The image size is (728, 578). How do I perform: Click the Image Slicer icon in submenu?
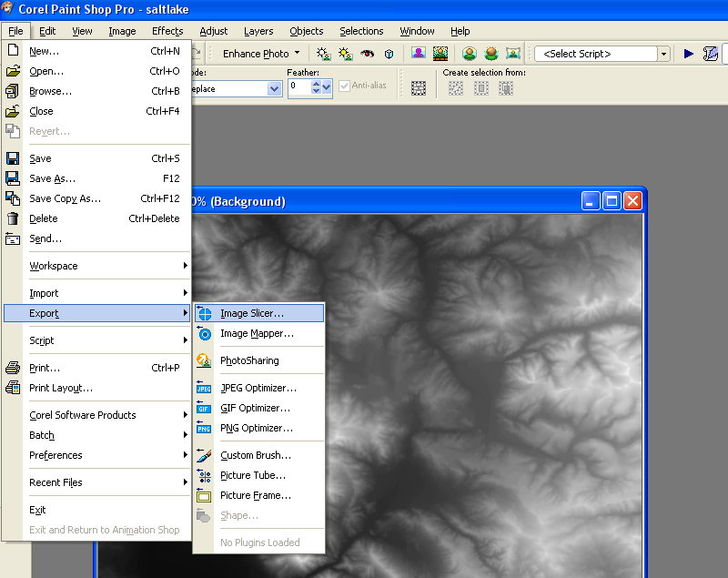click(x=204, y=313)
